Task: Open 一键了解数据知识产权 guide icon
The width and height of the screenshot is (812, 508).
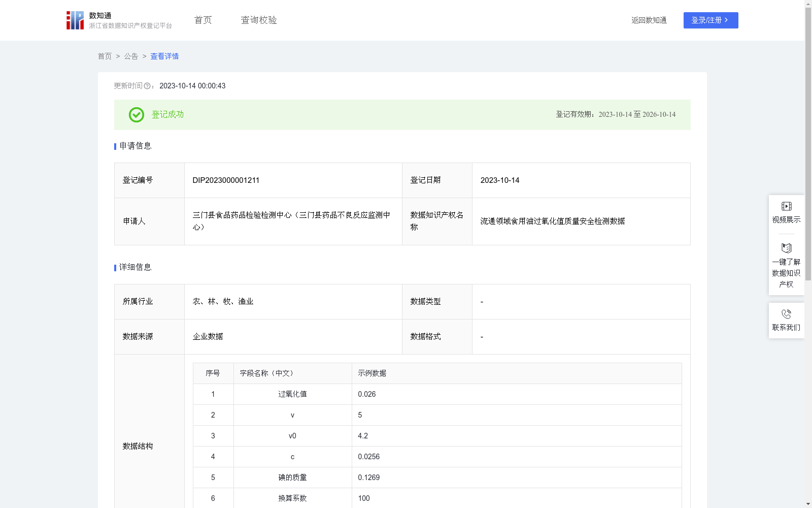Action: pos(787,248)
